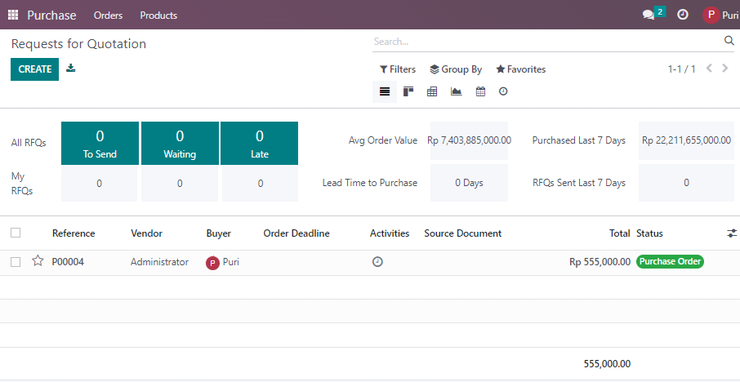Viewport: 740px width, 382px height.
Task: Open the apps grid menu icon
Action: pos(13,15)
